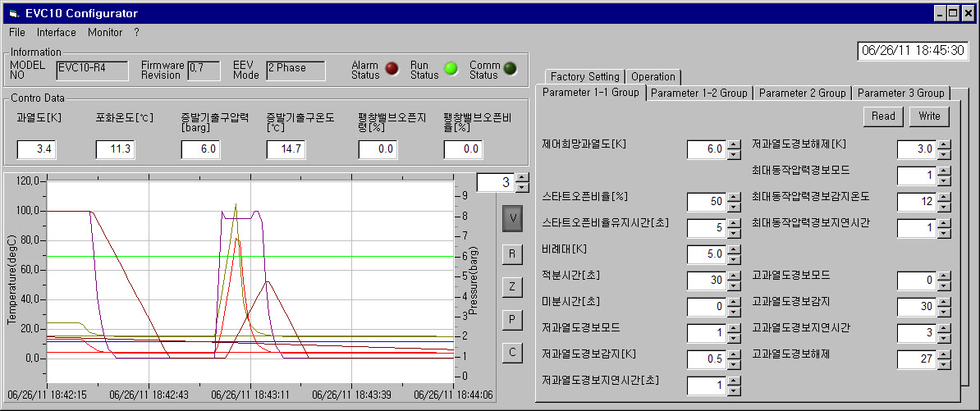Decrease 저과열도경보모드 value
Viewport: 980px width, 411px height.
[x=735, y=337]
